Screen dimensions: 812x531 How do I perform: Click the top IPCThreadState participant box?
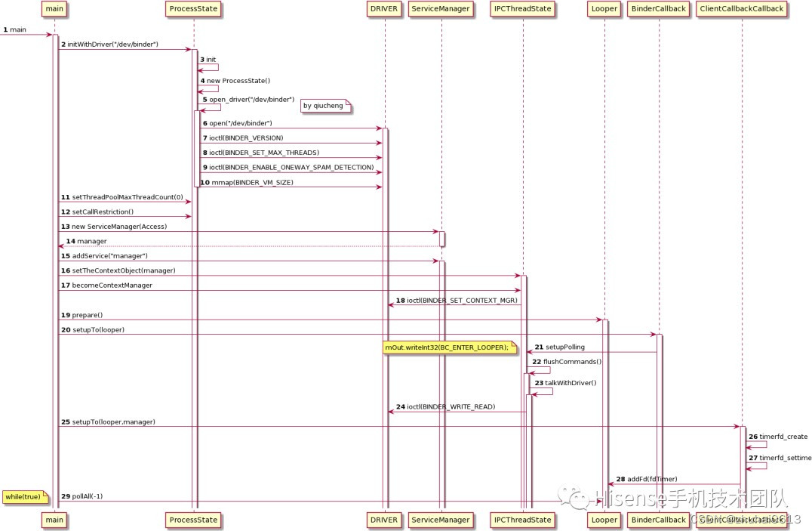pyautogui.click(x=522, y=9)
